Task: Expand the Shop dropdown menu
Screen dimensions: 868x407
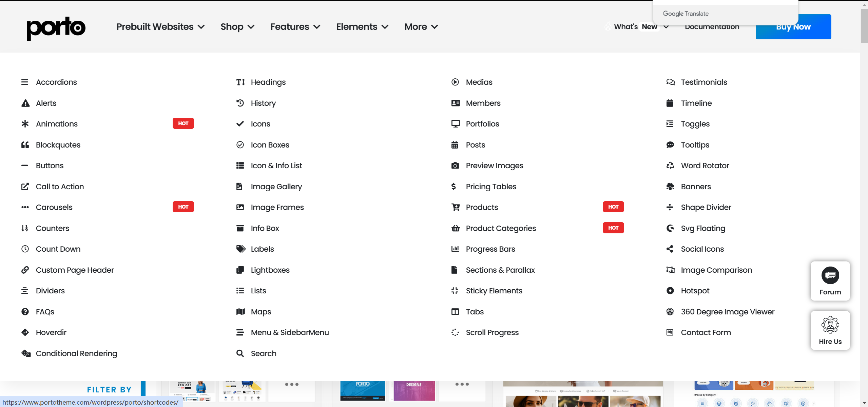Action: (237, 26)
